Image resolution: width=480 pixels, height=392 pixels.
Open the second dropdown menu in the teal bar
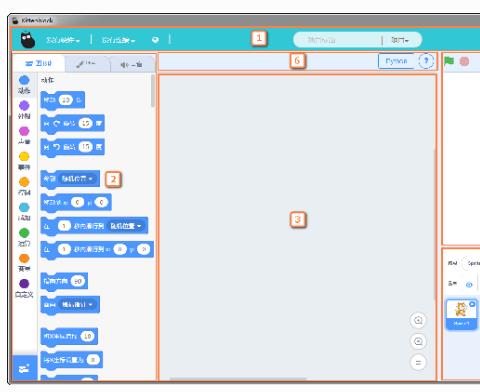[x=118, y=40]
